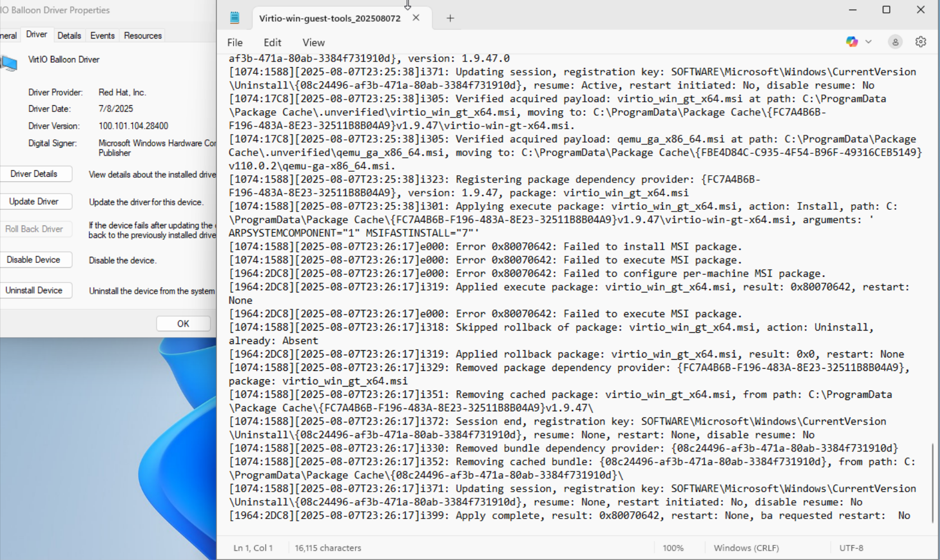Click the Roll Back Driver button

click(34, 229)
